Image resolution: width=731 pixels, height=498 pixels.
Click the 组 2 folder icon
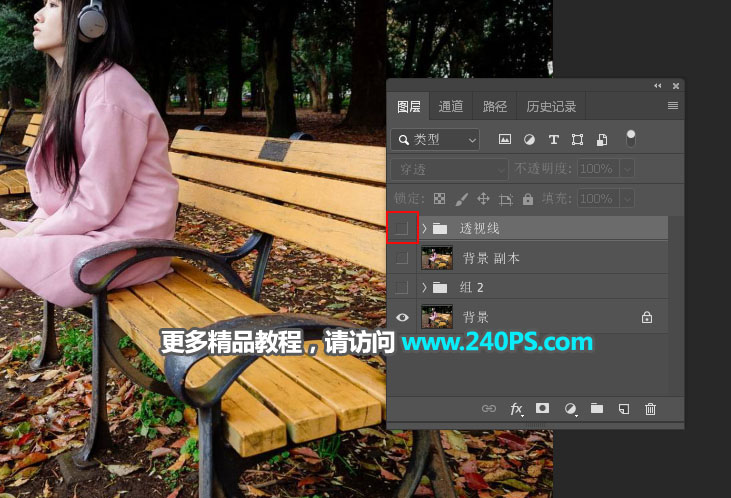click(440, 287)
